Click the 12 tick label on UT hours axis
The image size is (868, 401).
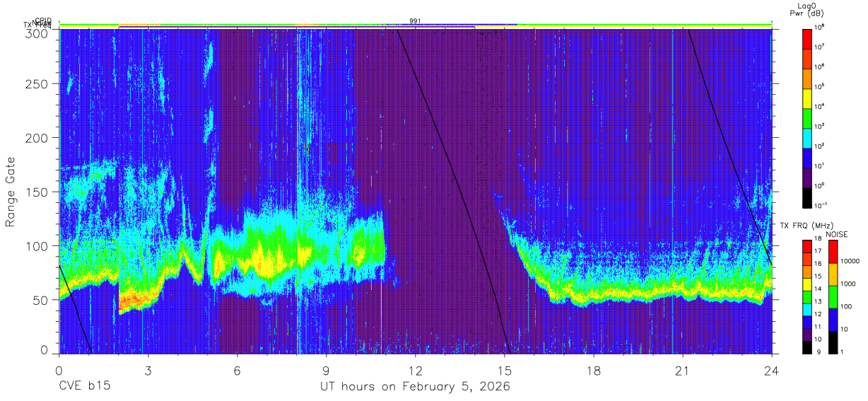pos(415,370)
